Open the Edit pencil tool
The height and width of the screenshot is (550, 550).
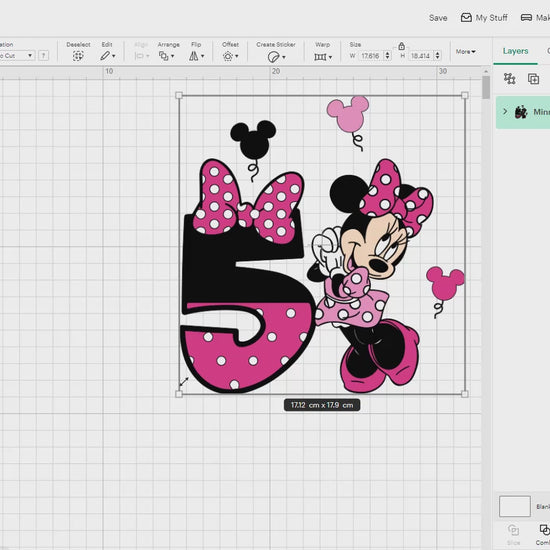[x=105, y=56]
